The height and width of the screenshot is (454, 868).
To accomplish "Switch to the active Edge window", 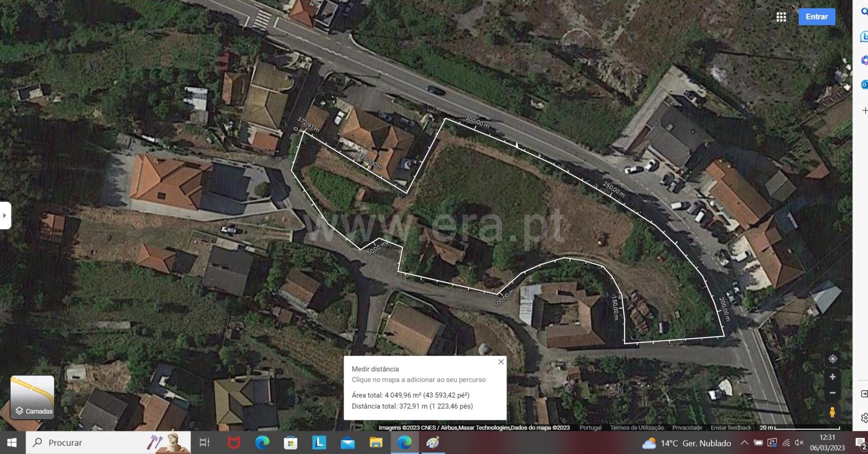I will tap(405, 443).
